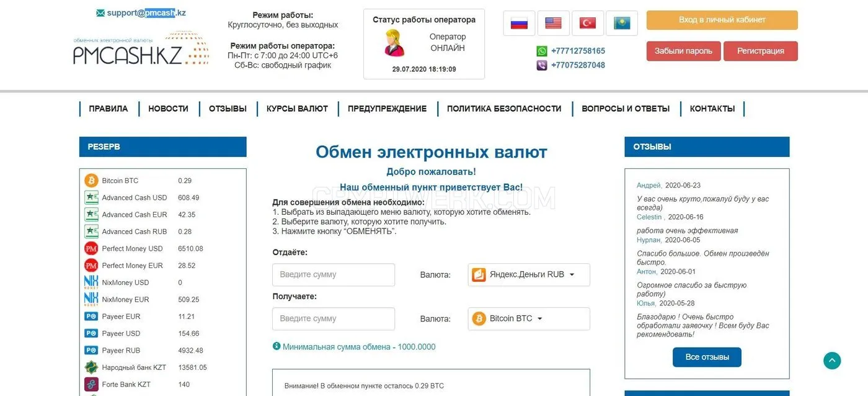The width and height of the screenshot is (868, 396).
Task: Click reviewer name Нурлан
Action: tap(649, 240)
